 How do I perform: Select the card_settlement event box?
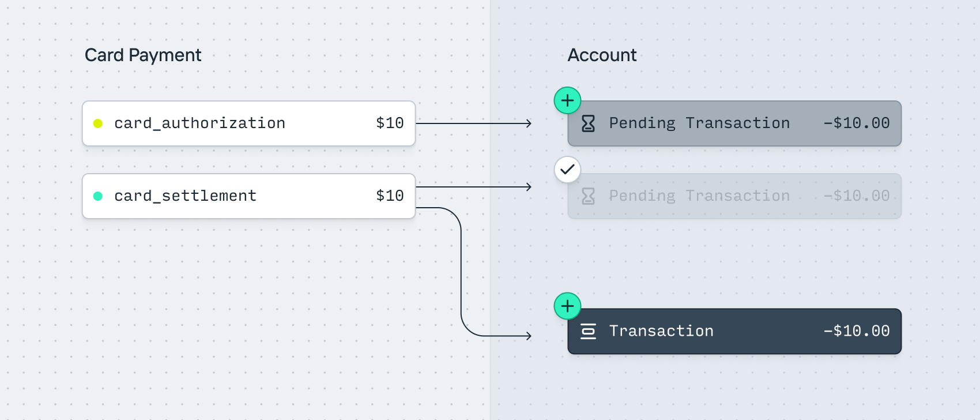tap(248, 196)
